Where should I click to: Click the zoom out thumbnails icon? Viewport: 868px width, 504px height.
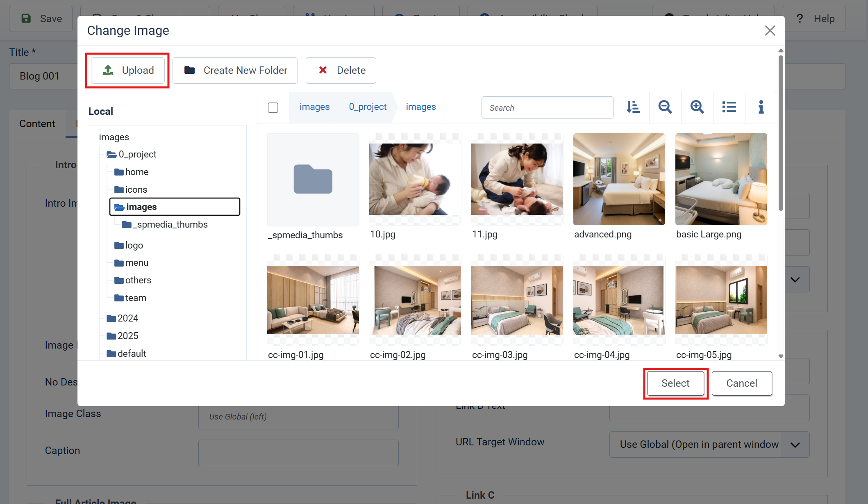tap(665, 107)
